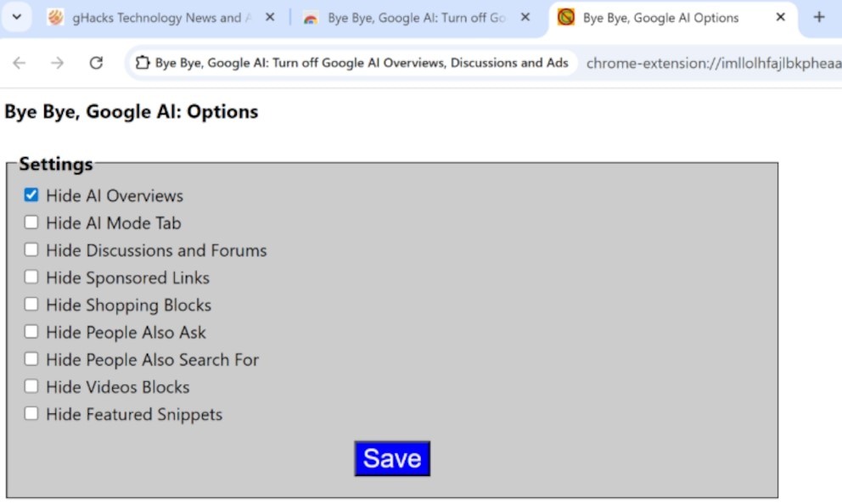Uncheck Hide AI Overviews
The image size is (842, 504).
[31, 195]
